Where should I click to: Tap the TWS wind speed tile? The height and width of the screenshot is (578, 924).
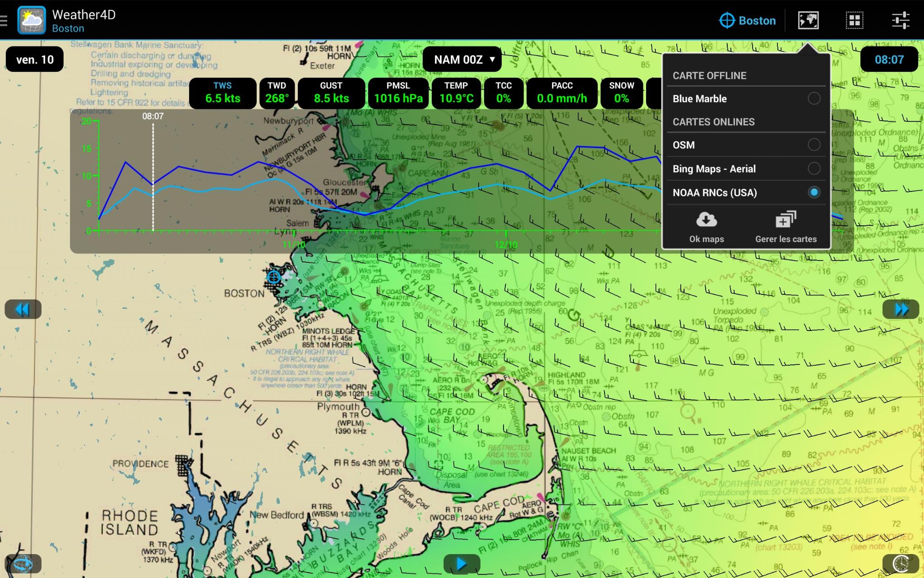[x=222, y=93]
